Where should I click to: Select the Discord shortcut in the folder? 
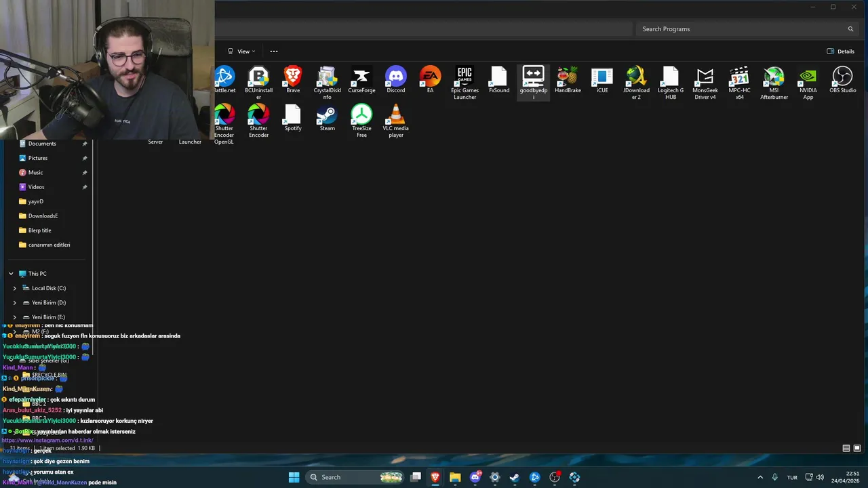[x=395, y=80]
